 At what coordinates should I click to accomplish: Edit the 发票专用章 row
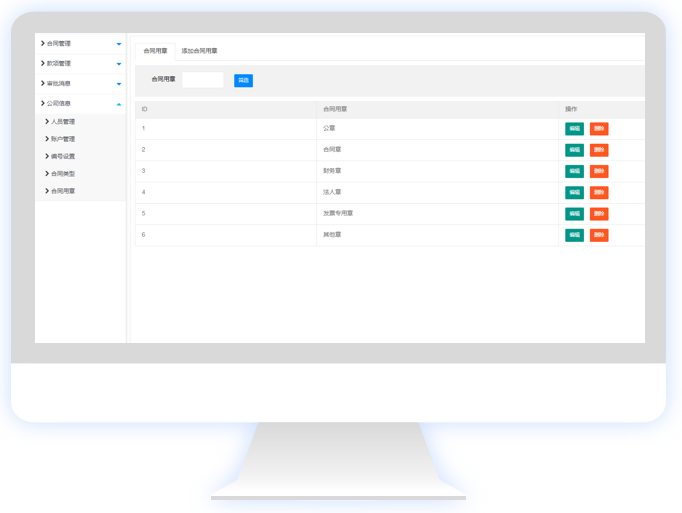click(574, 214)
